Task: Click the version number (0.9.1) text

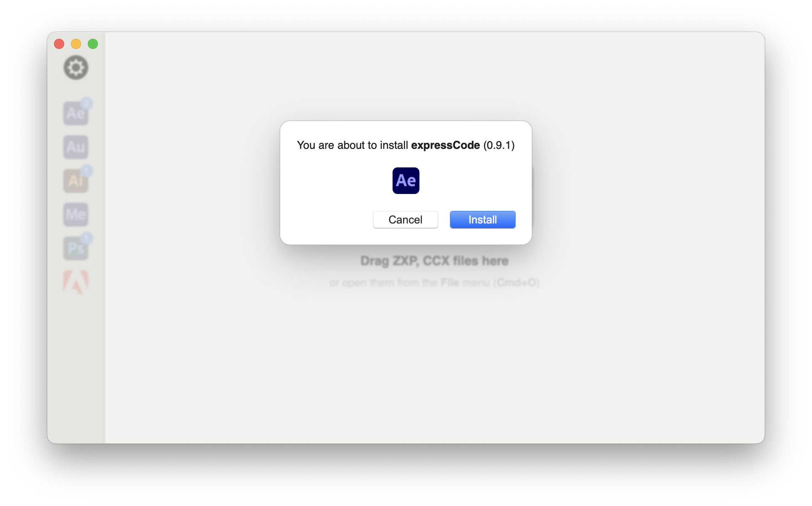Action: coord(499,145)
